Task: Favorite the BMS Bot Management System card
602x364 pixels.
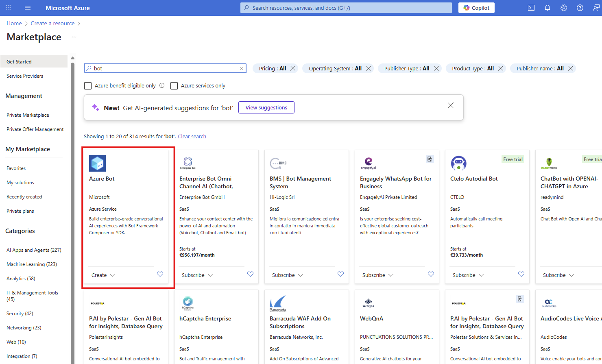Action: [x=340, y=274]
